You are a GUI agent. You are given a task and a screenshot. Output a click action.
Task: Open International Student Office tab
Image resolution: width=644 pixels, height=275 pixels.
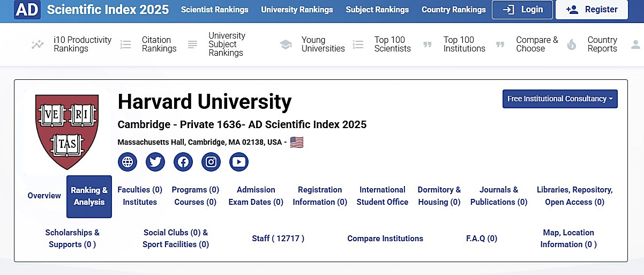coord(383,196)
